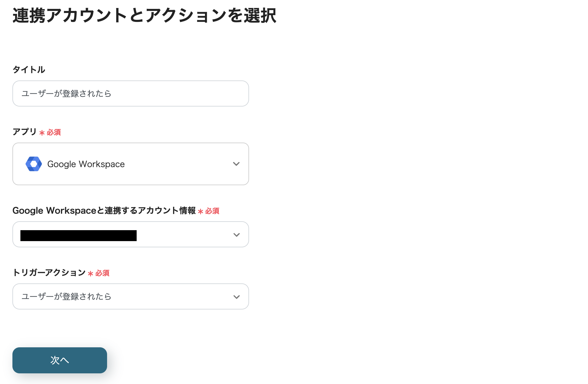The width and height of the screenshot is (588, 384).
Task: Click the chevron on the app selector
Action: click(x=236, y=164)
